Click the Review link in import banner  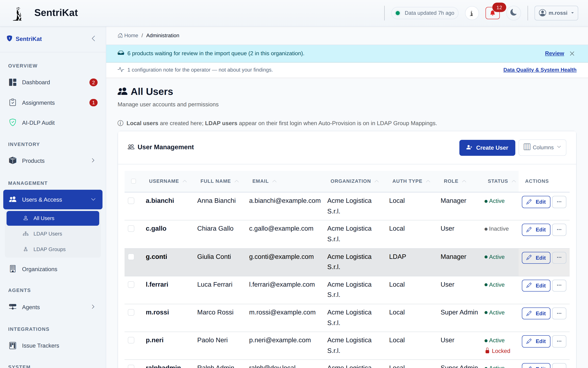(554, 53)
